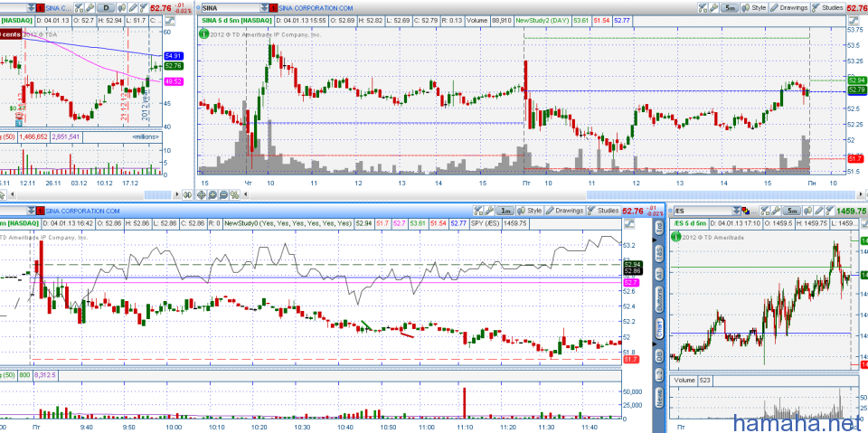Viewport: 868px width, 433px height.
Task: Open the Buttons side tab
Action: point(659,299)
